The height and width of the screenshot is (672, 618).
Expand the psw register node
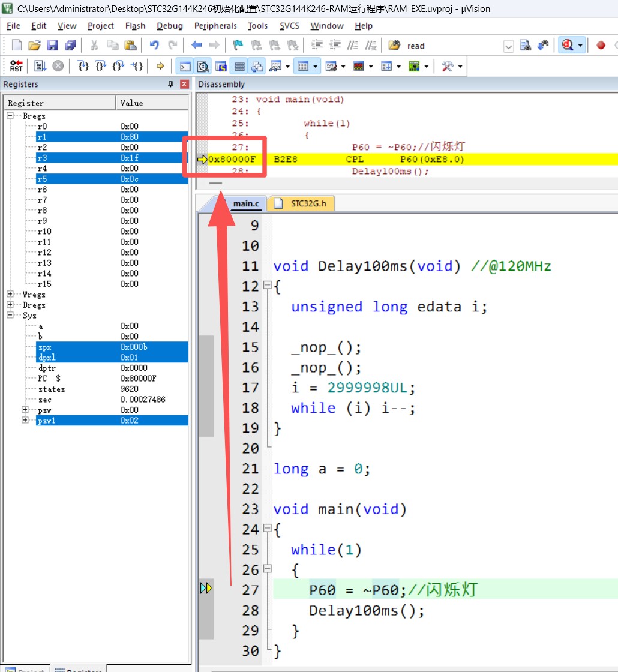click(x=25, y=410)
